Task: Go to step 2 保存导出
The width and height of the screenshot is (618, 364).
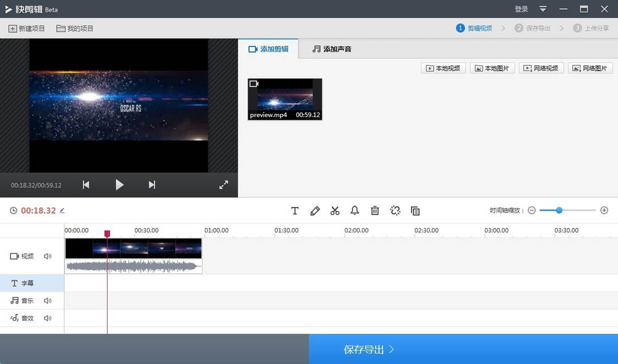Action: [533, 28]
